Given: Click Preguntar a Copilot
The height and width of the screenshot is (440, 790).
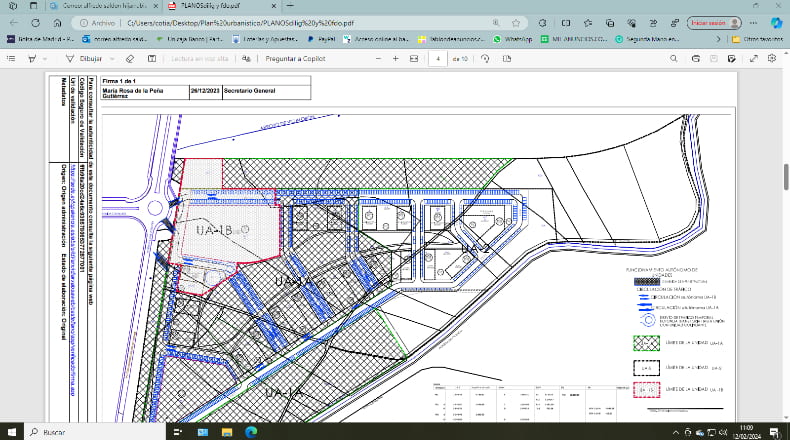Looking at the screenshot, I should [295, 59].
